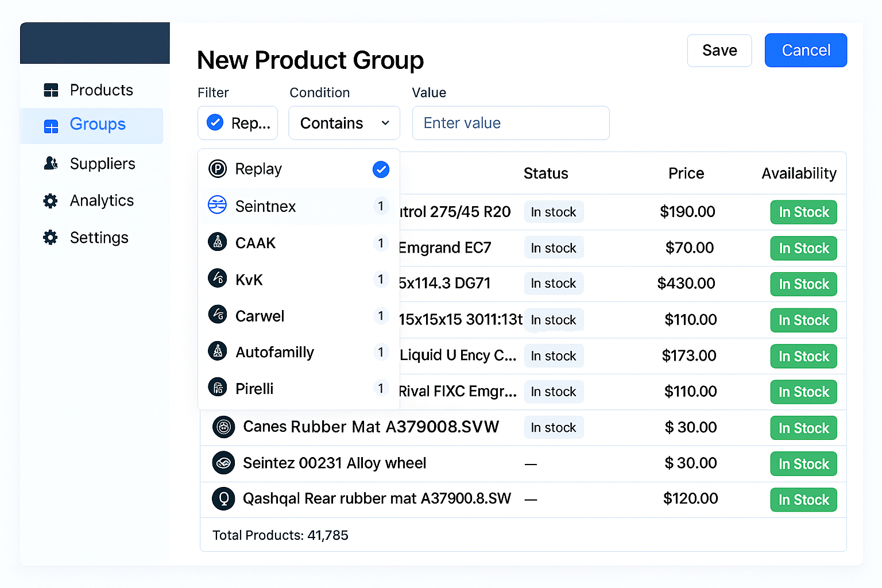Click the Qashqal rubber mat product icon
882x588 pixels.
(x=223, y=498)
